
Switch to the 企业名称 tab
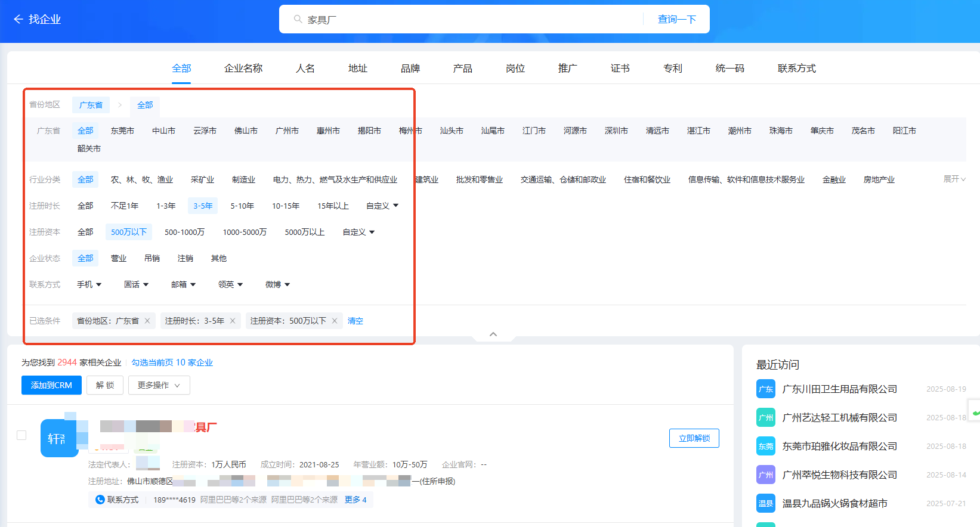pyautogui.click(x=243, y=69)
